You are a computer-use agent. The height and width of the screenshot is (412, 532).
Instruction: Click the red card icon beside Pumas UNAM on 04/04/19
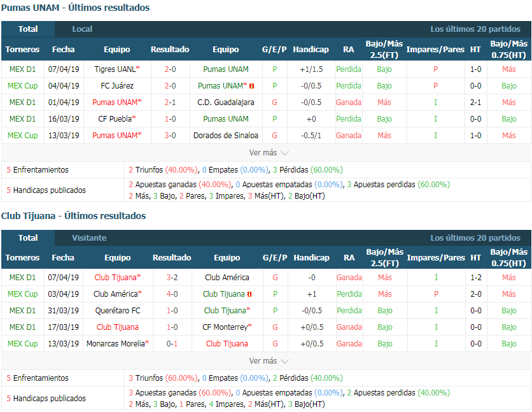click(x=251, y=86)
